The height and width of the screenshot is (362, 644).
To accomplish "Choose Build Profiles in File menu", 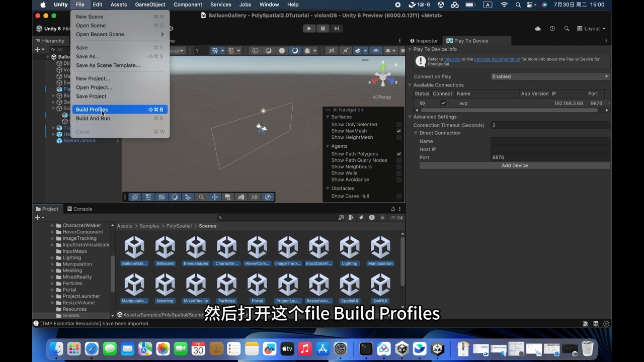I will 120,109.
